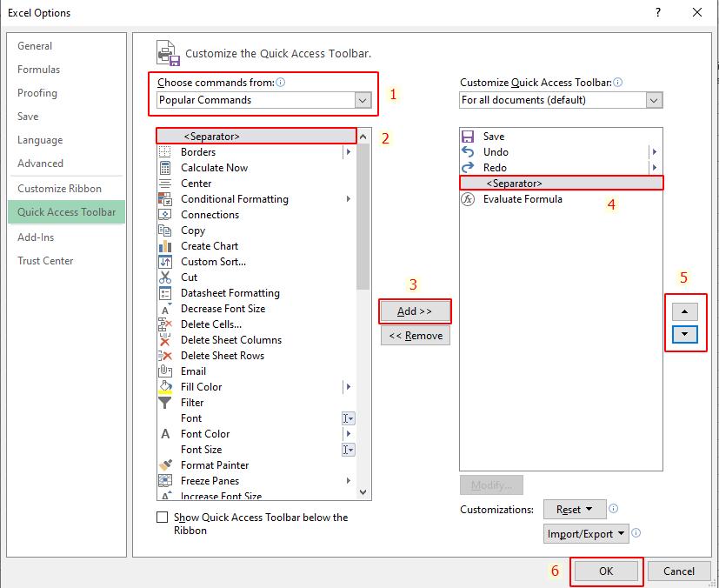Enable Show Quick Access Toolbar below the Ribbon
Screen dimensions: 719x588
click(162, 518)
